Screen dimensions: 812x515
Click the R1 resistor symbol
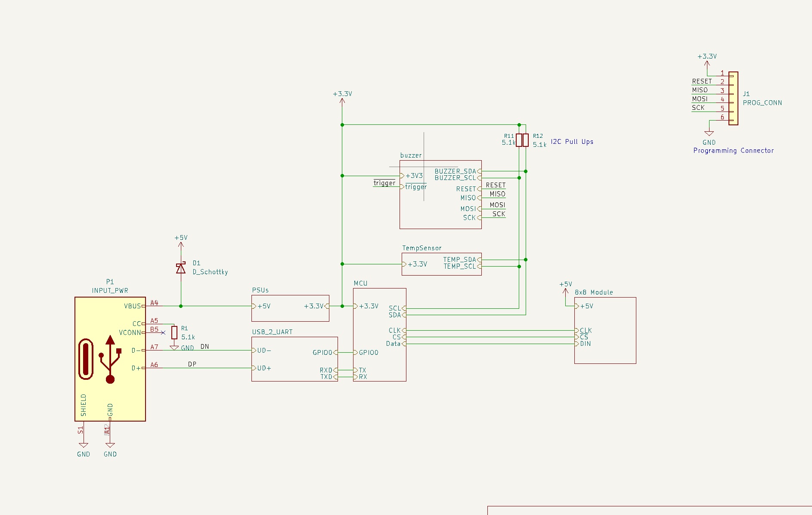point(174,332)
